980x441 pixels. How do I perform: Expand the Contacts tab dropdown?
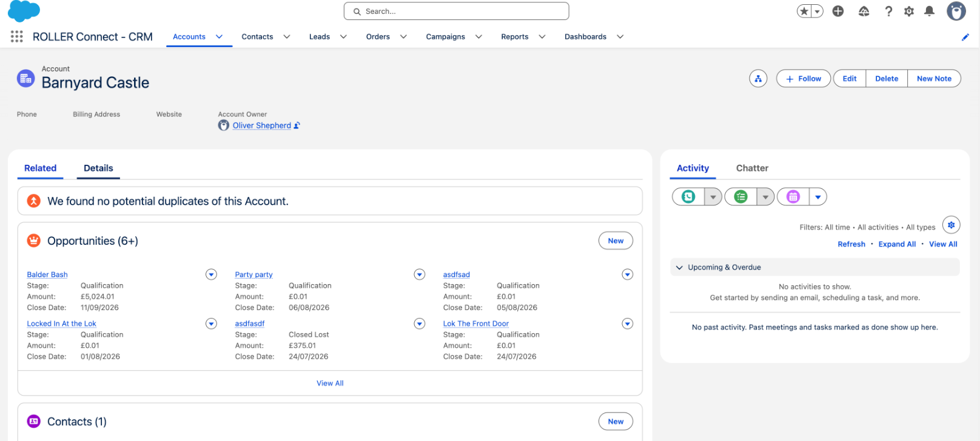point(287,37)
